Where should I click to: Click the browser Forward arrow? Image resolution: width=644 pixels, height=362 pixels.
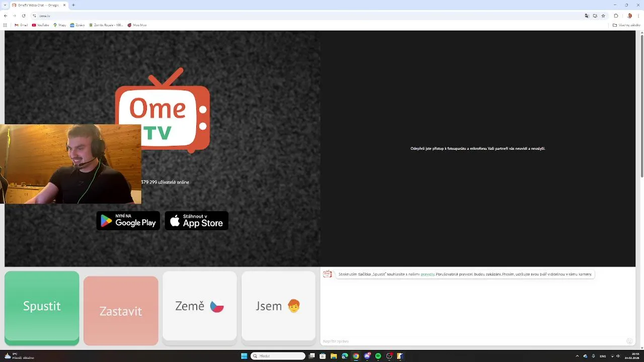click(14, 16)
